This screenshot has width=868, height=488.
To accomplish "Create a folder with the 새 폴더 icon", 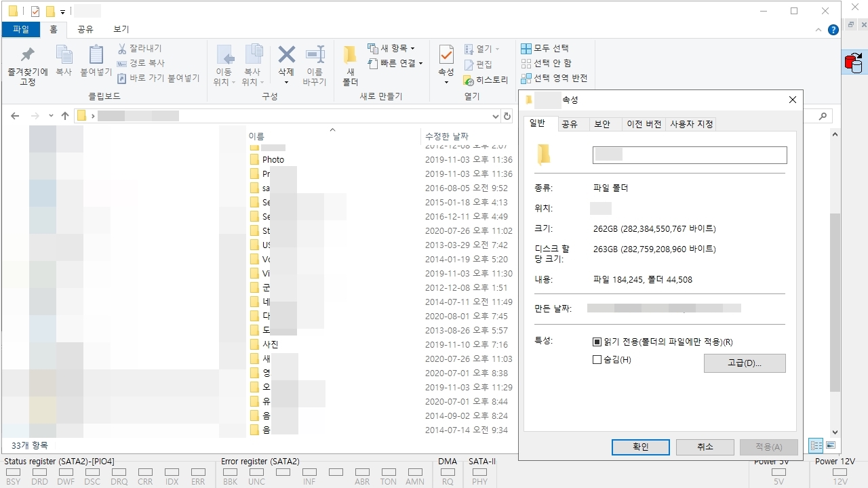I will coord(350,55).
